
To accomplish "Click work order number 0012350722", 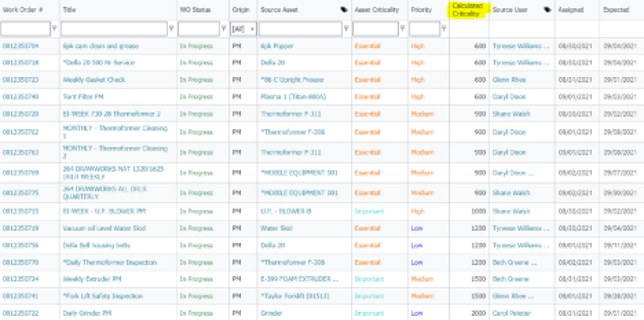I will [x=21, y=313].
